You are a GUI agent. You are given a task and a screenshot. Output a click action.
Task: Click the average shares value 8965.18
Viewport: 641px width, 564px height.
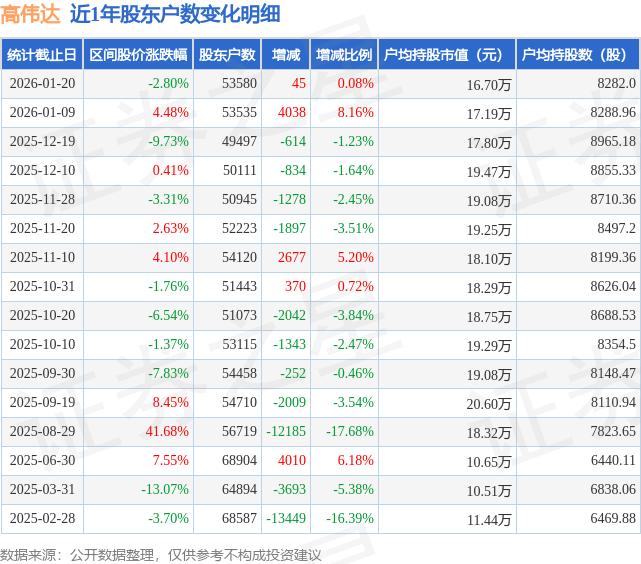pos(613,141)
